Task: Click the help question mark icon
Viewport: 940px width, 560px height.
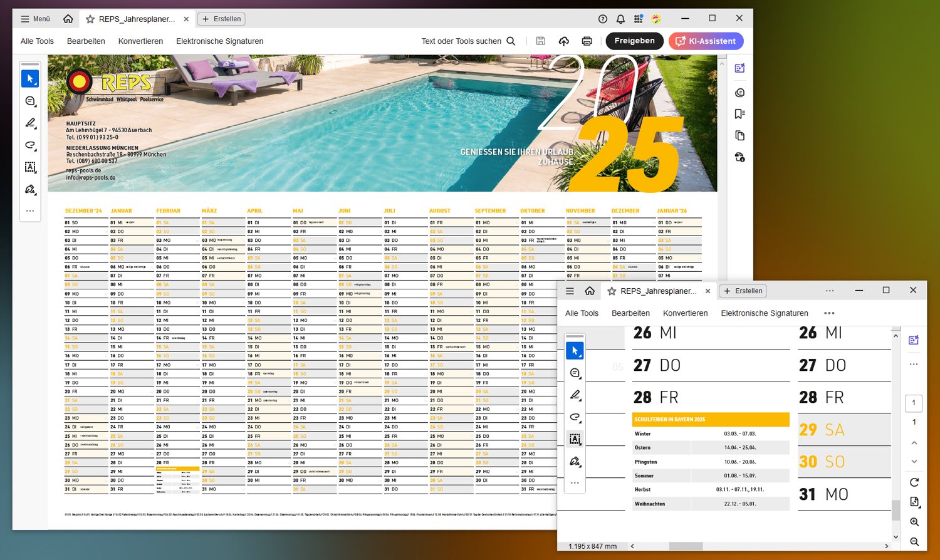Action: coord(603,19)
